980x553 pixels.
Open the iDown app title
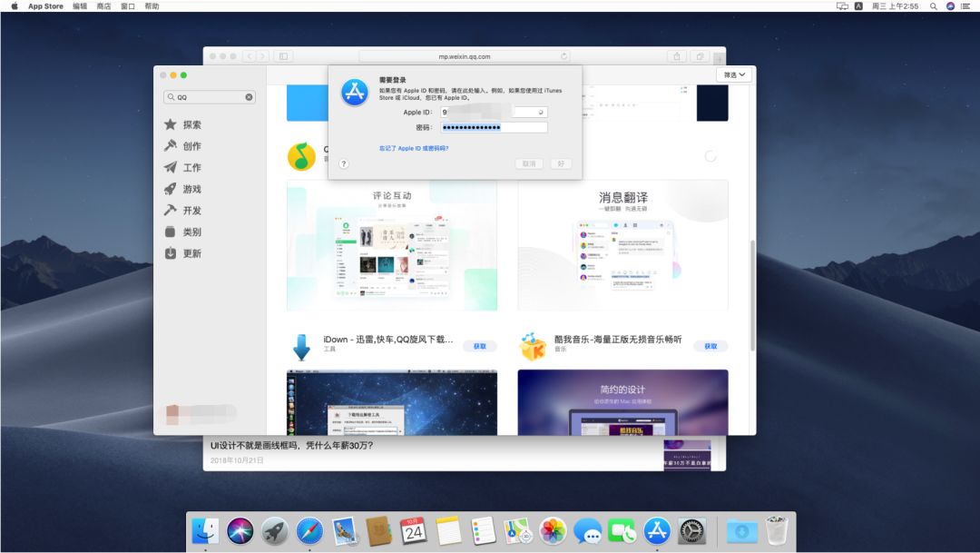point(388,339)
